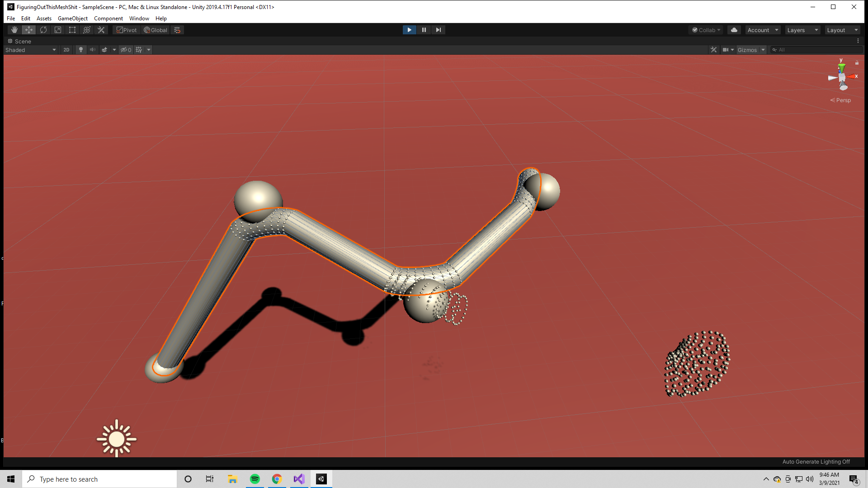Expand scene effects dropdown arrow

tap(114, 50)
